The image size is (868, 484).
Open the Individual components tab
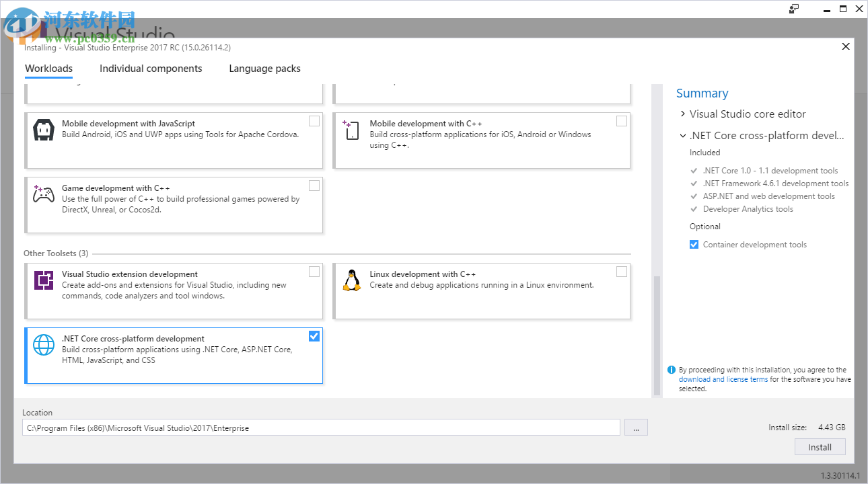coord(151,69)
